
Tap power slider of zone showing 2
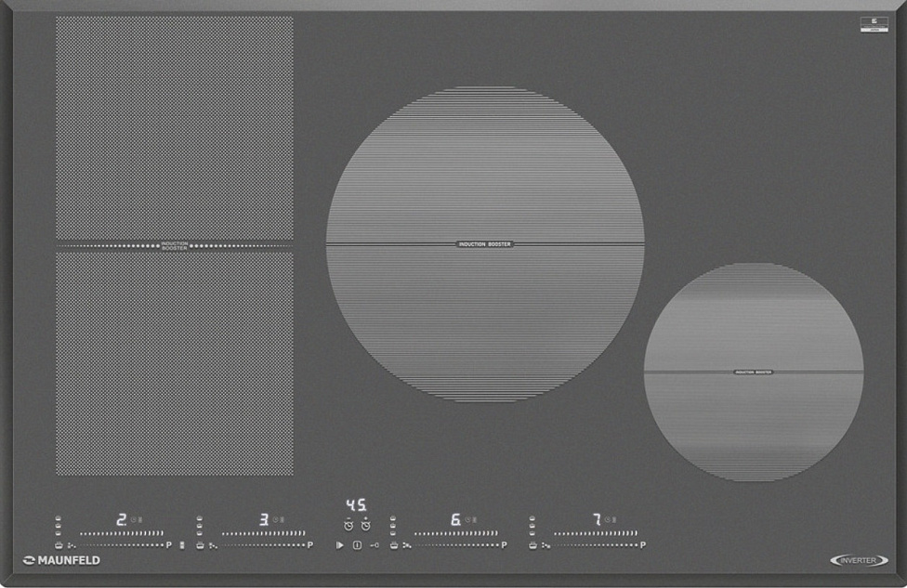click(x=121, y=533)
